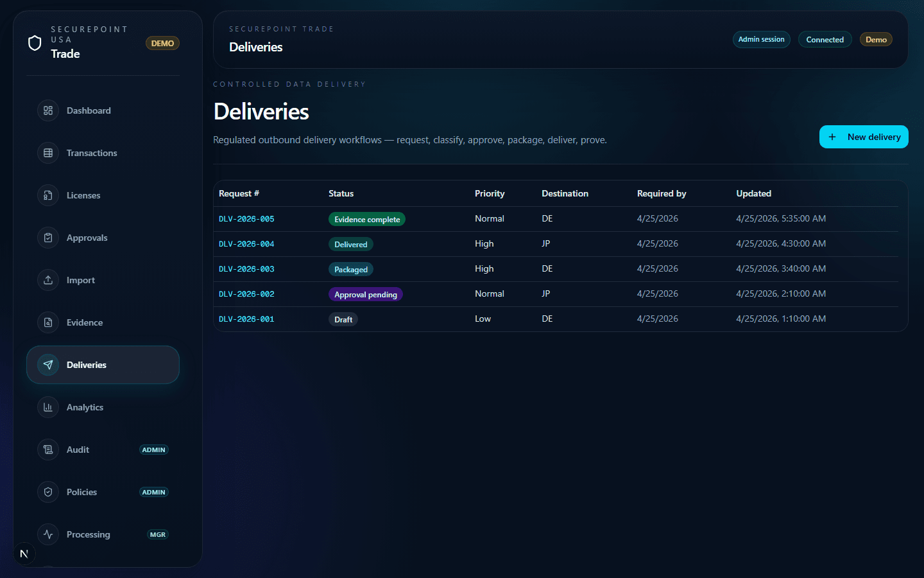Click JP destination in DLV-2026-002 row

(x=546, y=293)
